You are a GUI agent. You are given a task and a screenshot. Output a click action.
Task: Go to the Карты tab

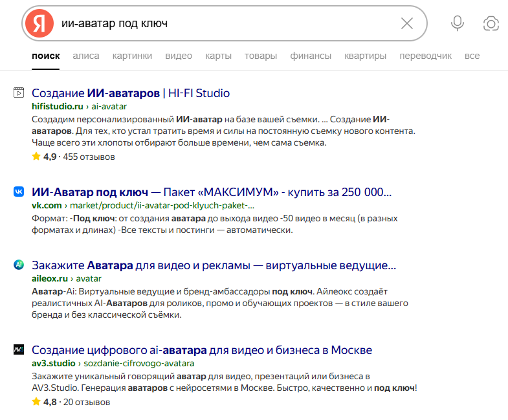pyautogui.click(x=218, y=56)
